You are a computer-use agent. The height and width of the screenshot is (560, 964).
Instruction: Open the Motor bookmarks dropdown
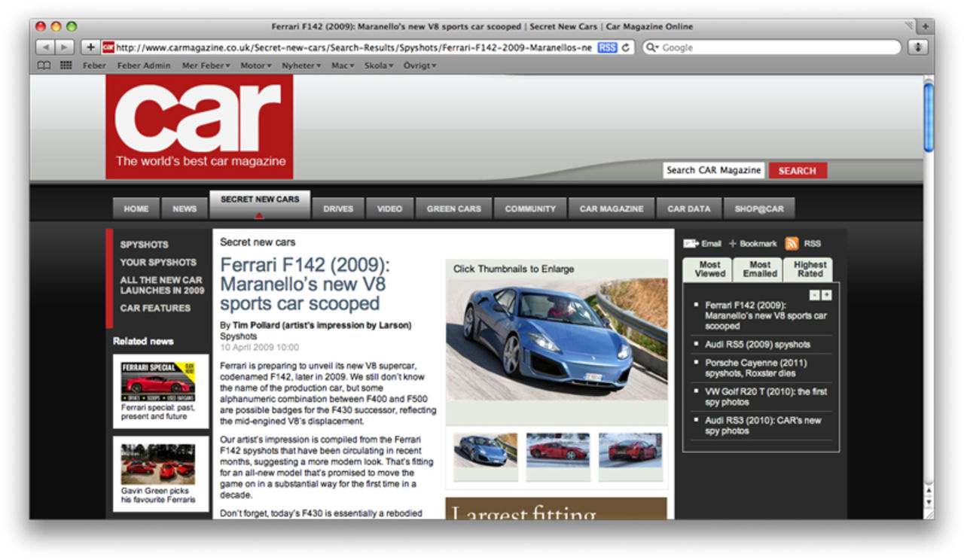click(255, 65)
